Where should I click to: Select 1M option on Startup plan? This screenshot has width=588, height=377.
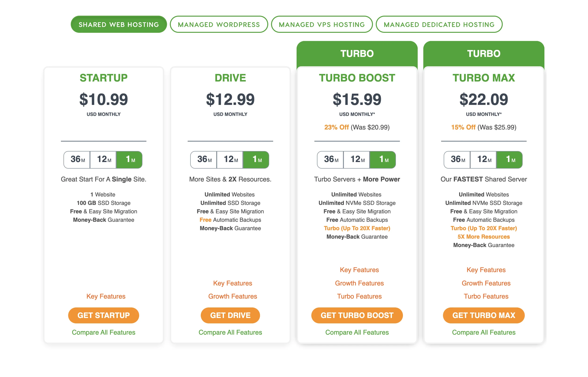coord(130,160)
